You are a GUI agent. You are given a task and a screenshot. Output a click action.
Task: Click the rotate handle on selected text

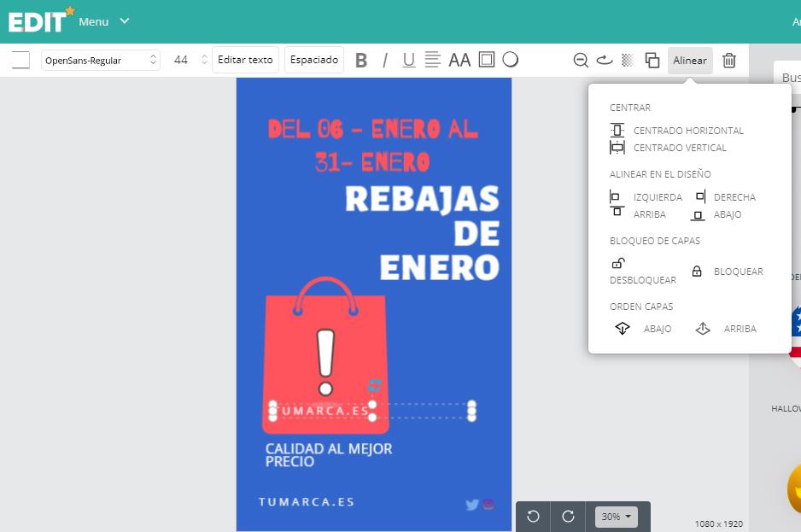pos(374,386)
